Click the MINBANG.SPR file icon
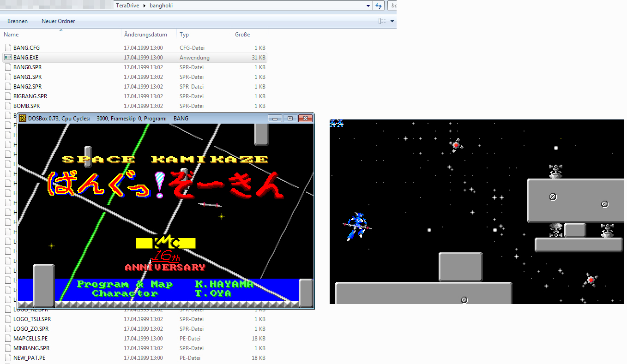This screenshot has width=627, height=364. click(7, 348)
